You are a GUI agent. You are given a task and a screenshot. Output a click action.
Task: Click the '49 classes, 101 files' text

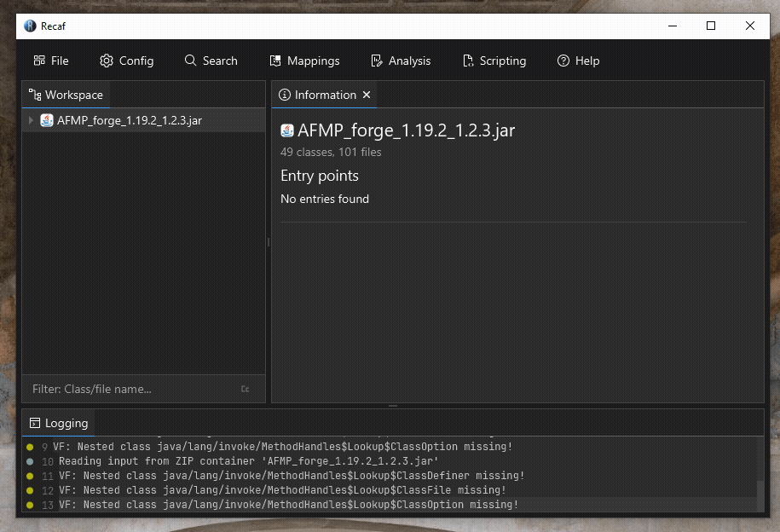pos(331,153)
